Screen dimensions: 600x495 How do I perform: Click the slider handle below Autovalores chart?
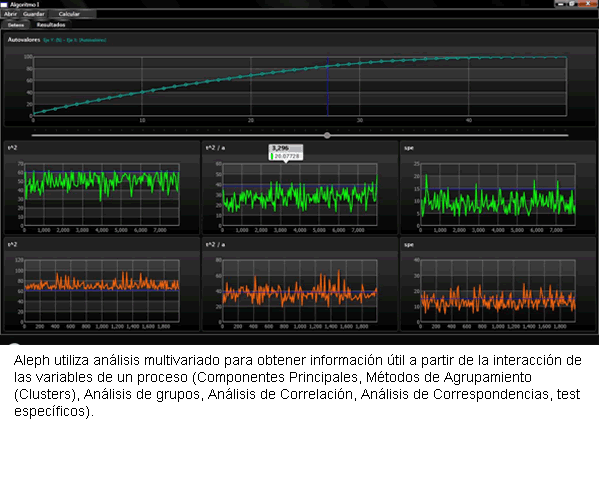pos(327,135)
